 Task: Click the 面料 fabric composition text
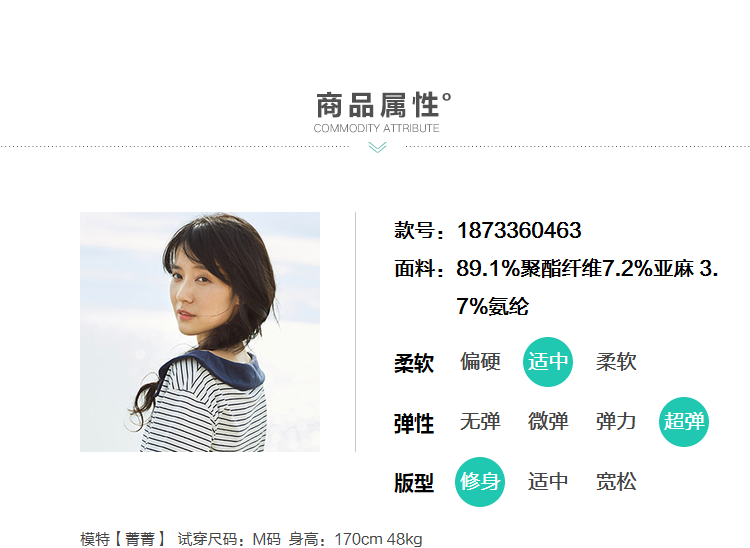[556, 287]
